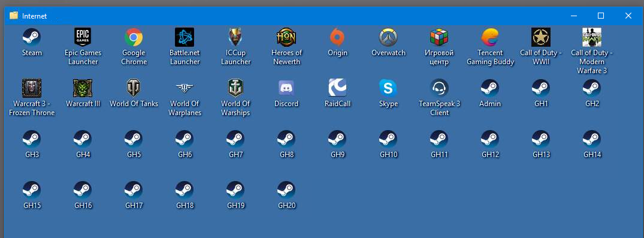The image size is (644, 238).
Task: Select the GH14 Steam shortcut
Action: (592, 139)
